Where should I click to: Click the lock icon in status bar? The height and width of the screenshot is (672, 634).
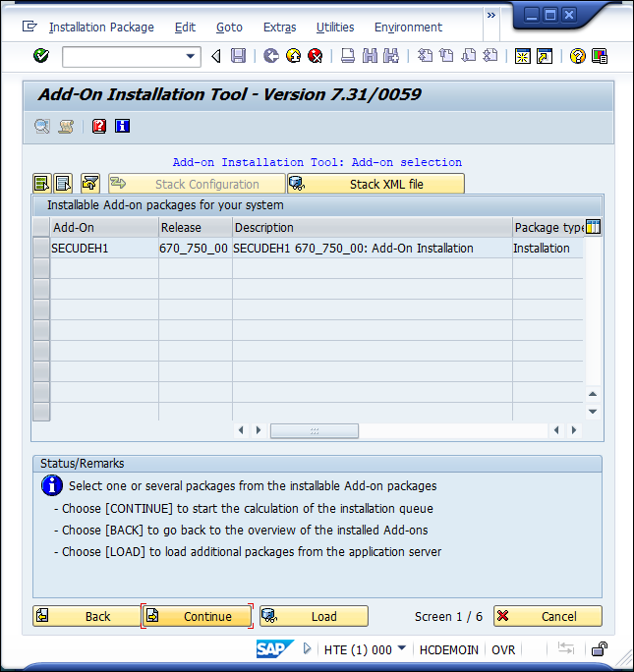[600, 649]
